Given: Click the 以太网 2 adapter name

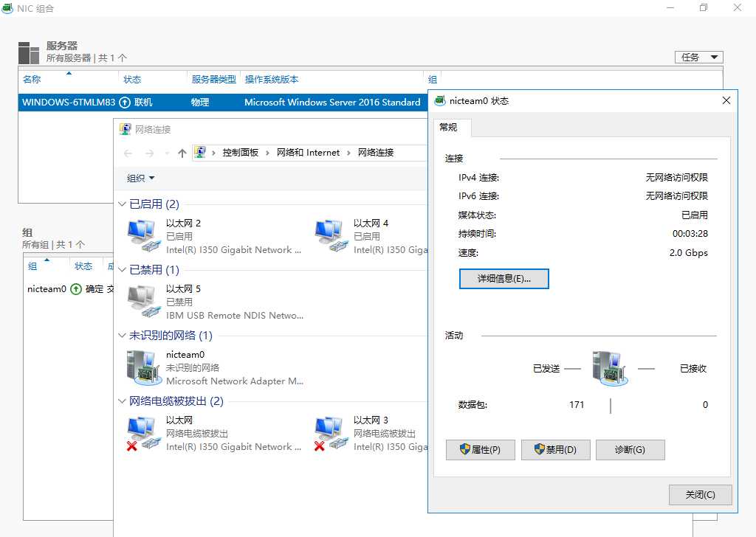Looking at the screenshot, I should [x=183, y=224].
